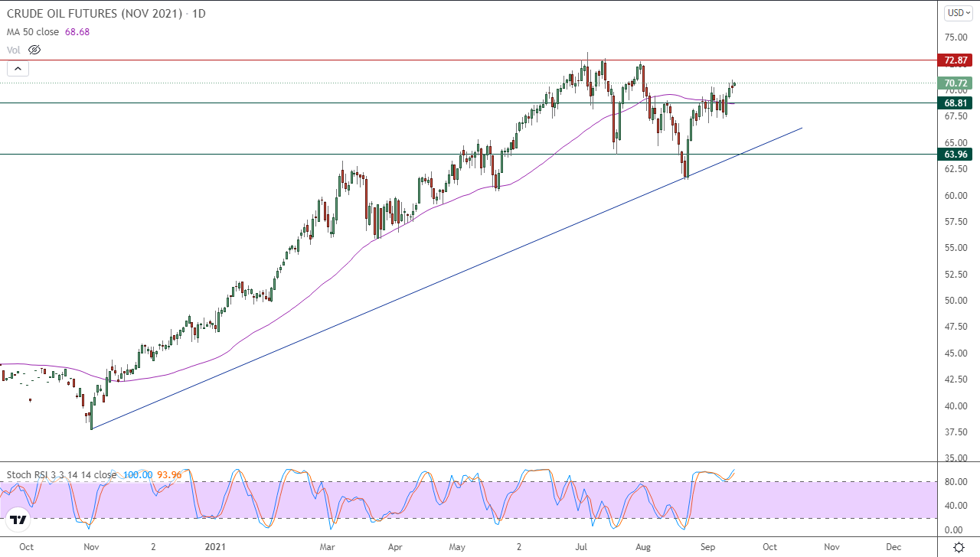Image resolution: width=980 pixels, height=557 pixels.
Task: Click the Sep label on the time axis
Action: click(x=708, y=547)
